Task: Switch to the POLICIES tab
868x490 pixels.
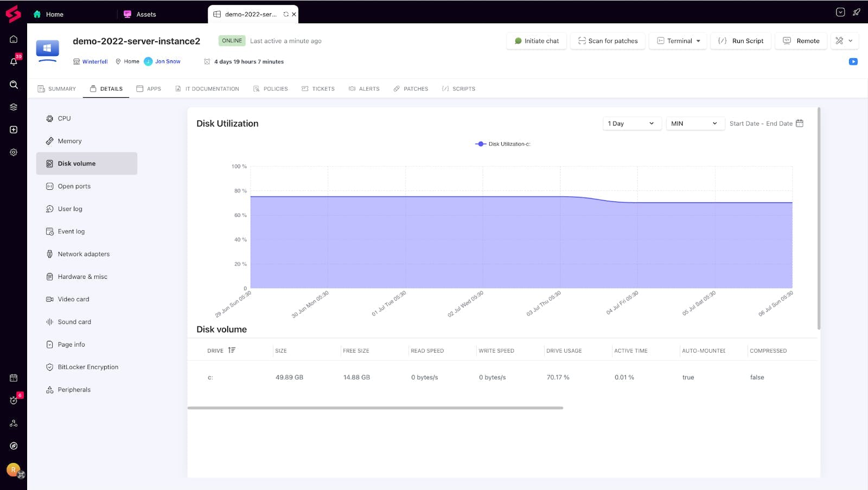Action: (270, 88)
